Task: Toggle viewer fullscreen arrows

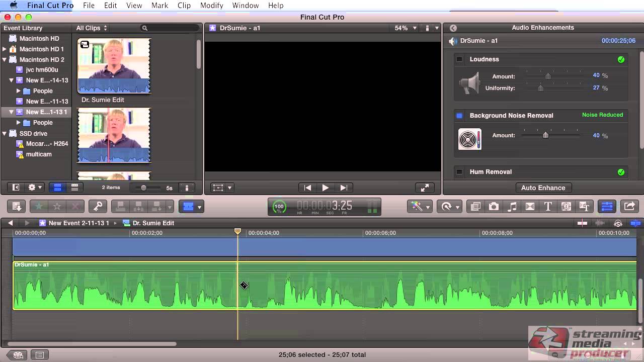Action: 425,188
